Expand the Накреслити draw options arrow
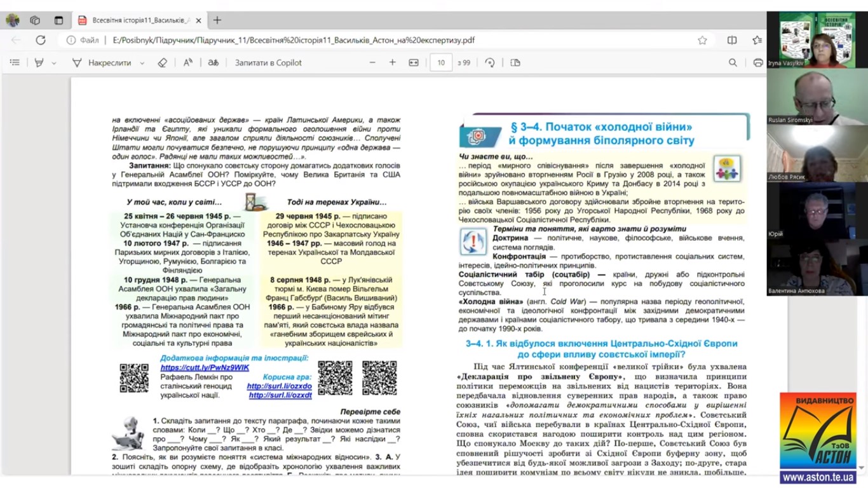This screenshot has height=488, width=868. [x=142, y=63]
